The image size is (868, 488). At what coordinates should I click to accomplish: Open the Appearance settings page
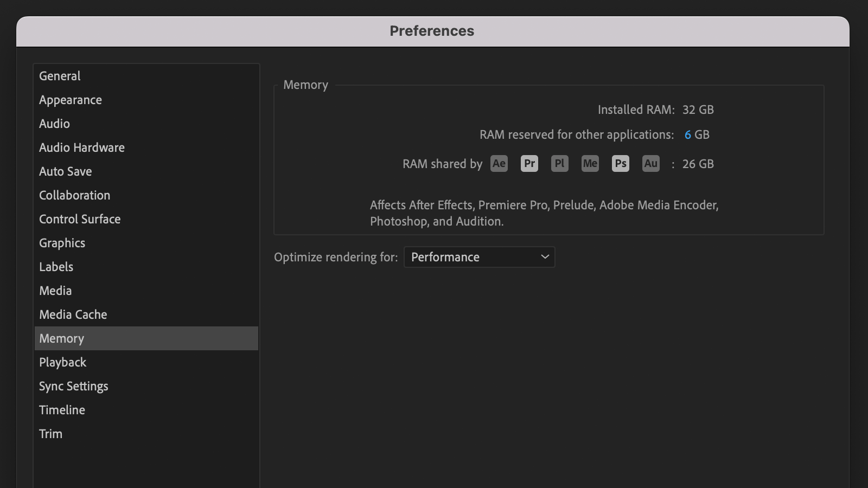pos(70,100)
